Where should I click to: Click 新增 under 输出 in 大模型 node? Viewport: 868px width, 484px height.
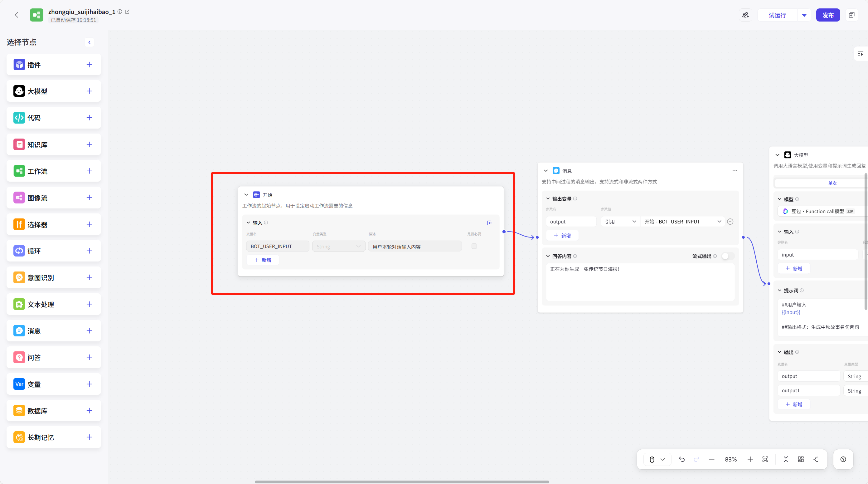coord(794,404)
